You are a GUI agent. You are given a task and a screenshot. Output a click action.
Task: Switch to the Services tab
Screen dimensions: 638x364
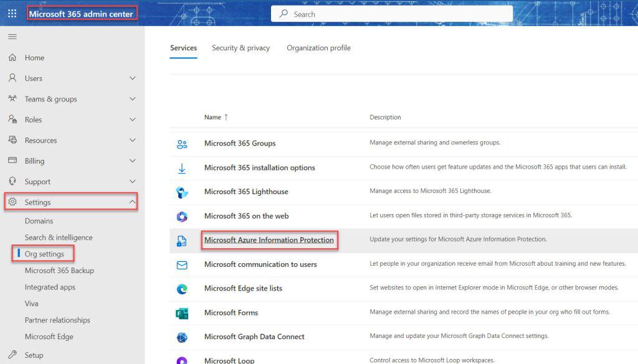(x=184, y=48)
